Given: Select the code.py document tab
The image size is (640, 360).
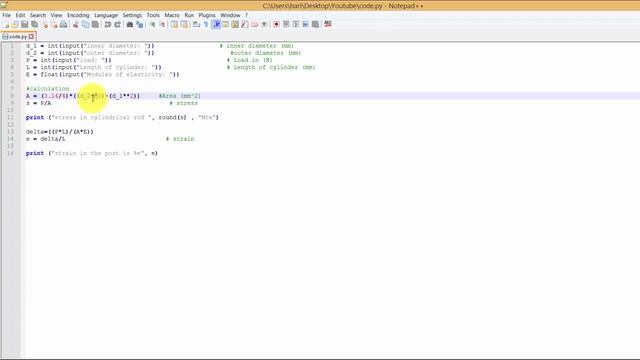Looking at the screenshot, I should [18, 37].
